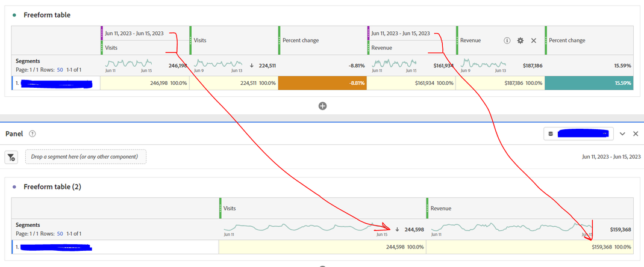Close the panel using its X icon

[635, 134]
